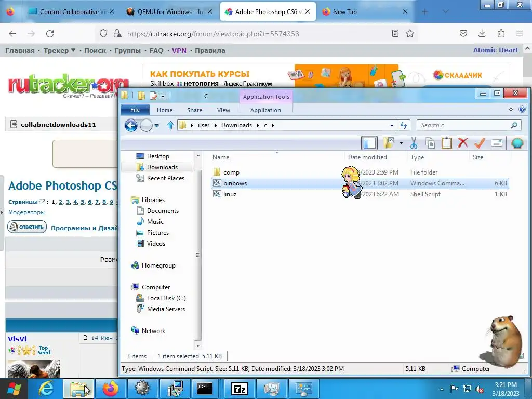The width and height of the screenshot is (532, 399).
Task: Switch to Explorer's View ribbon tab
Action: tap(223, 110)
